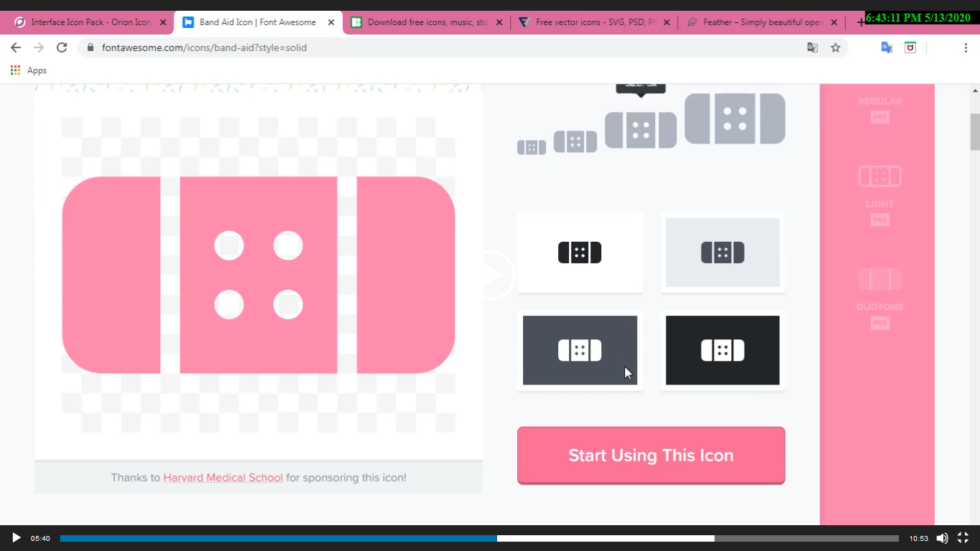The height and width of the screenshot is (551, 980).
Task: Choose the light gray background icon preview
Action: point(722,253)
